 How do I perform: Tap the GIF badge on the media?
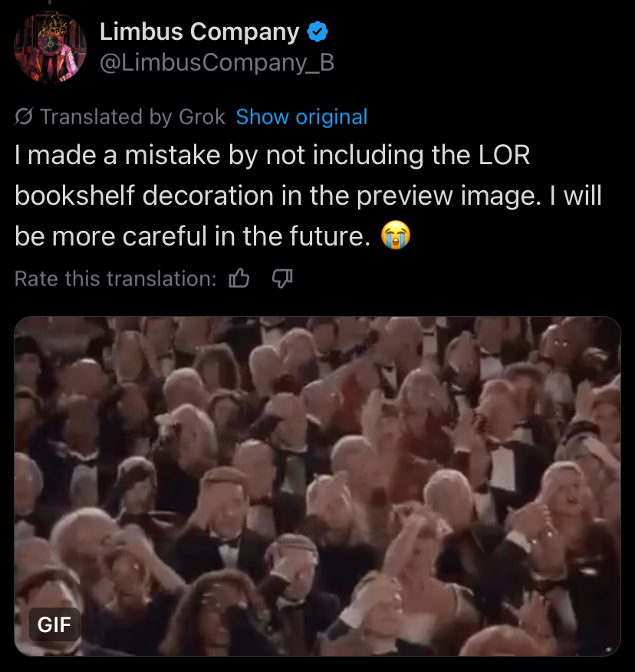(54, 624)
